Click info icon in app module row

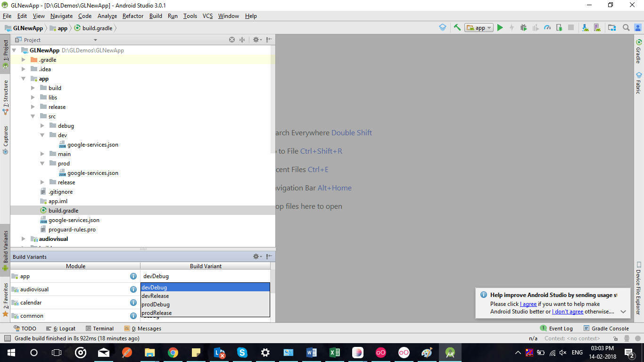point(133,276)
